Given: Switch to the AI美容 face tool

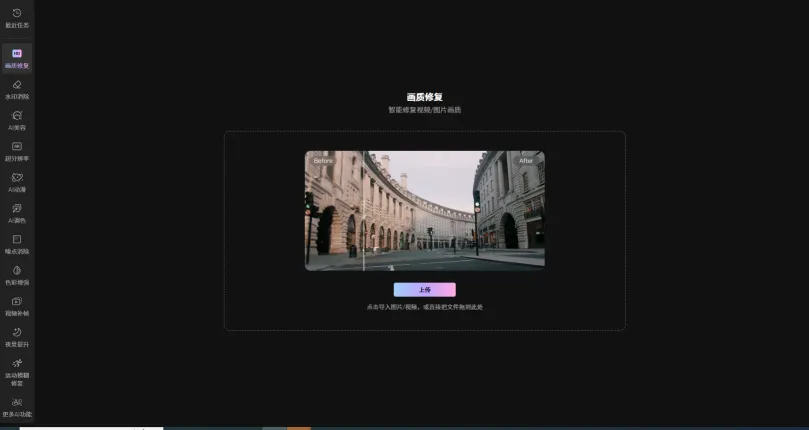Looking at the screenshot, I should coord(17,121).
